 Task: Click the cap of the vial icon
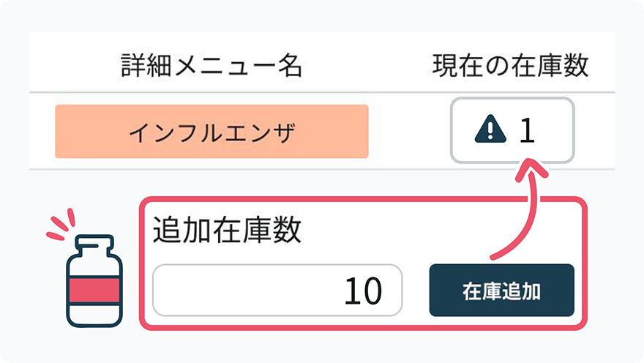click(94, 242)
